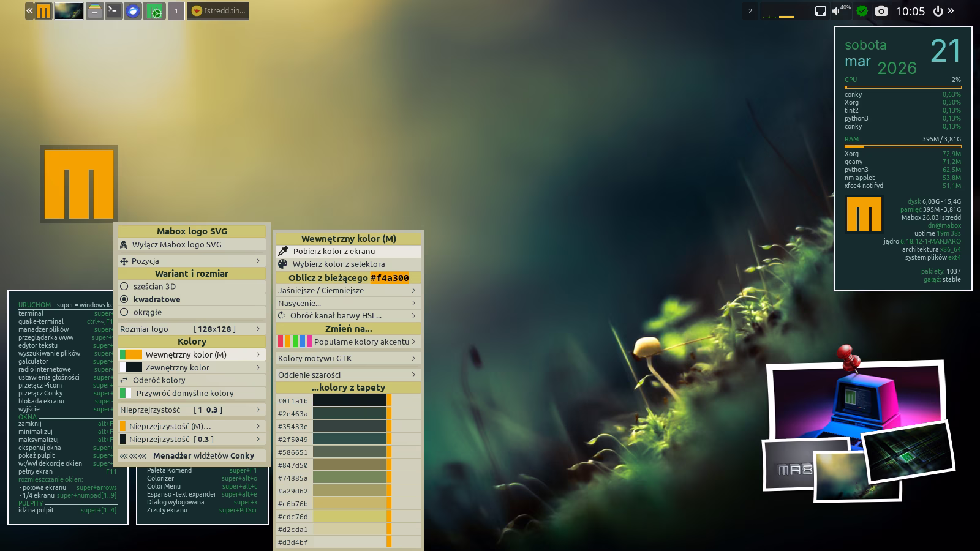Open the file manager panel icon

pos(94,11)
